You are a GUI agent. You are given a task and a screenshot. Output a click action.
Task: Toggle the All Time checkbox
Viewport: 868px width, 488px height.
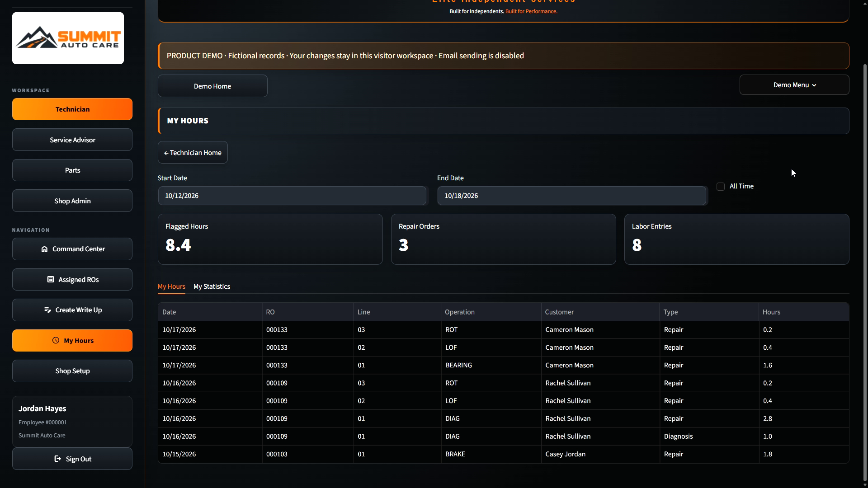tap(721, 187)
